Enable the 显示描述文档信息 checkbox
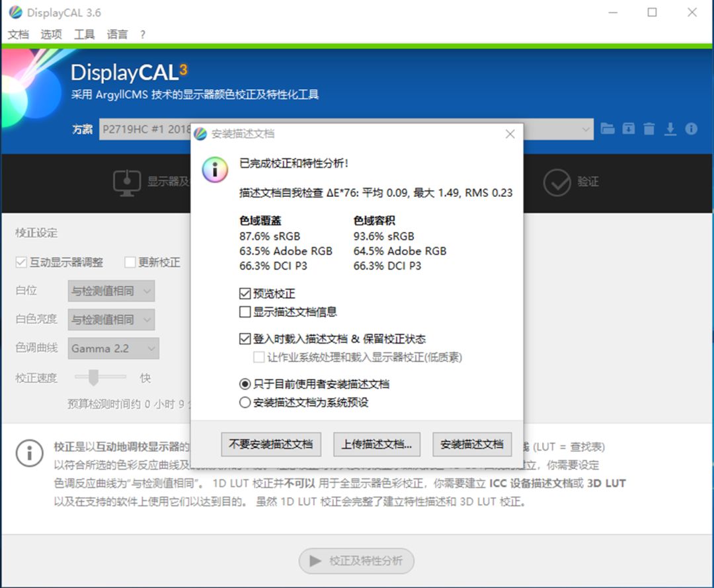Viewport: 714px width, 588px height. pyautogui.click(x=245, y=312)
